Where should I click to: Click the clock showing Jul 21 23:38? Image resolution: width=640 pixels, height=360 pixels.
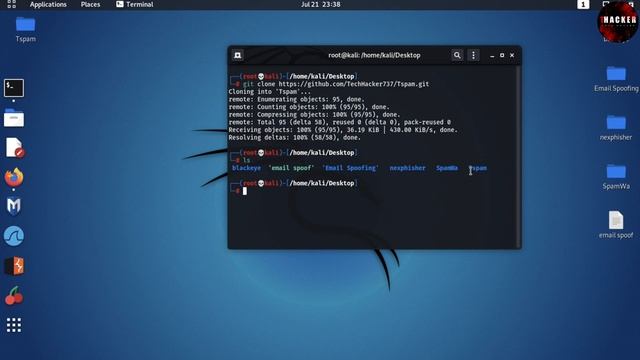[x=320, y=4]
